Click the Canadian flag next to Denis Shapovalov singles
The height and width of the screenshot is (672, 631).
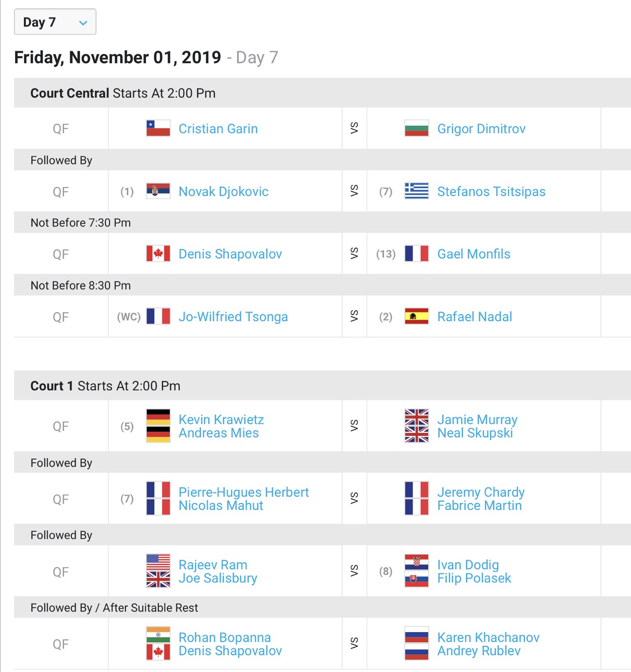click(158, 253)
